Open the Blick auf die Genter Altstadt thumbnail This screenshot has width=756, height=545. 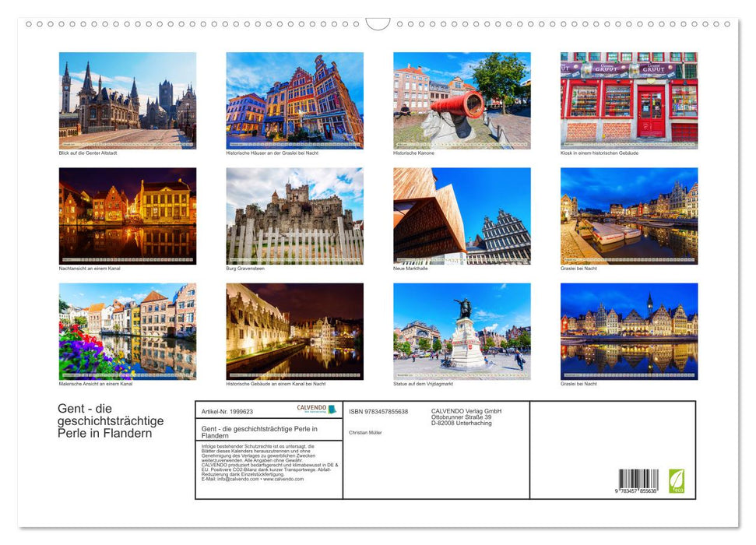pyautogui.click(x=125, y=101)
